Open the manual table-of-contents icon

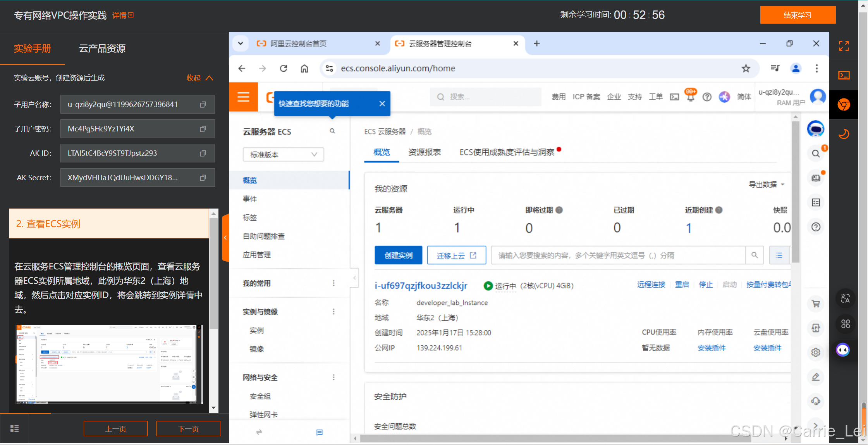pos(14,428)
